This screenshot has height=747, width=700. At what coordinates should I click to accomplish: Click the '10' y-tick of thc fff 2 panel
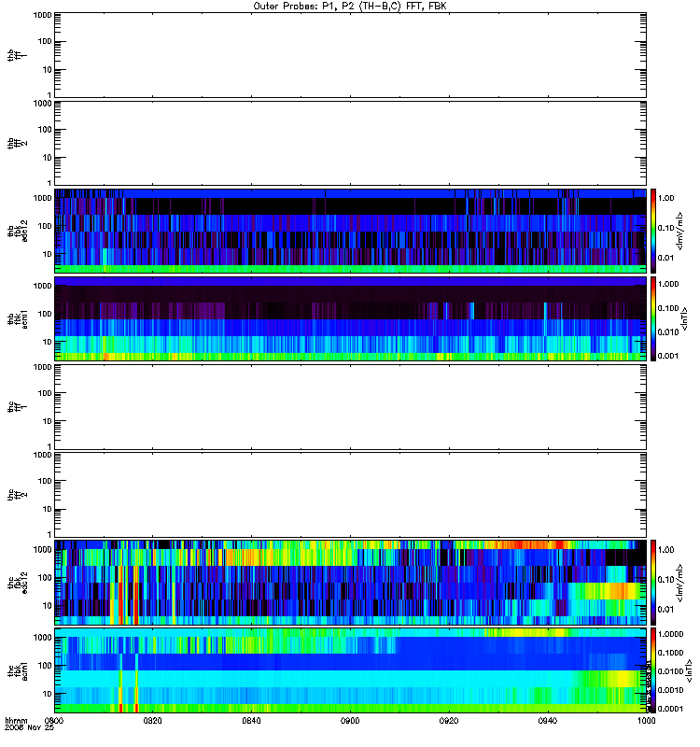coord(48,509)
